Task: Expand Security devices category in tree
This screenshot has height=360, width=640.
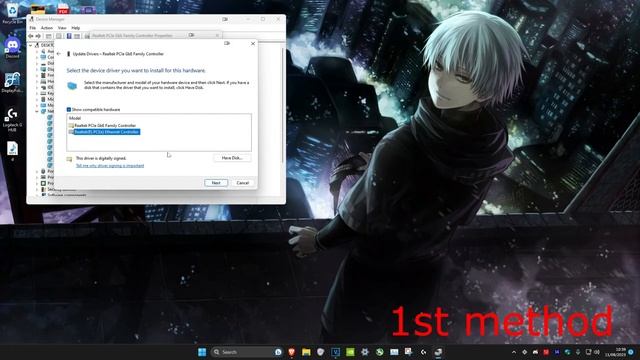Action: point(37,189)
